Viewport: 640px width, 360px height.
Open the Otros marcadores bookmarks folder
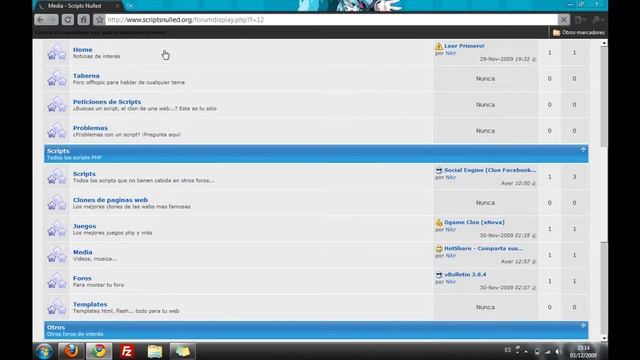pos(579,32)
